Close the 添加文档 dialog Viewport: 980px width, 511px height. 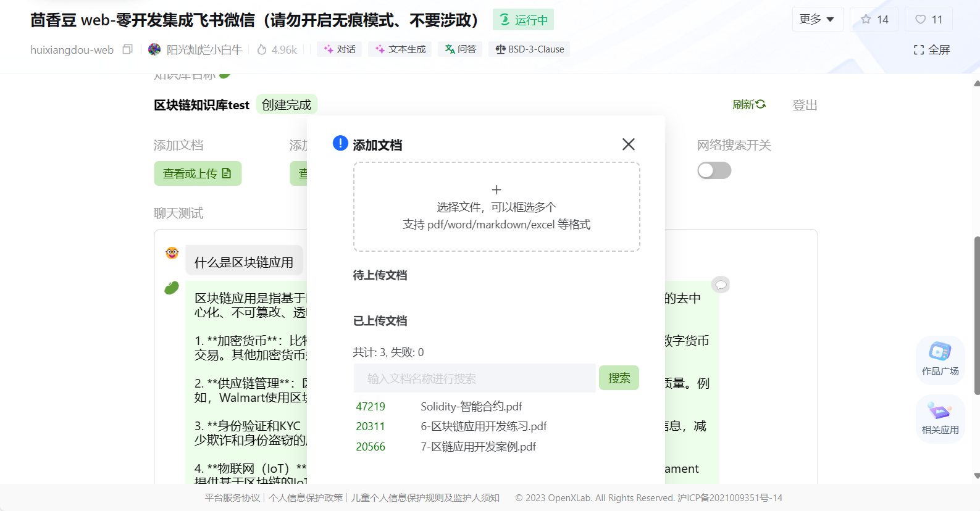point(628,144)
